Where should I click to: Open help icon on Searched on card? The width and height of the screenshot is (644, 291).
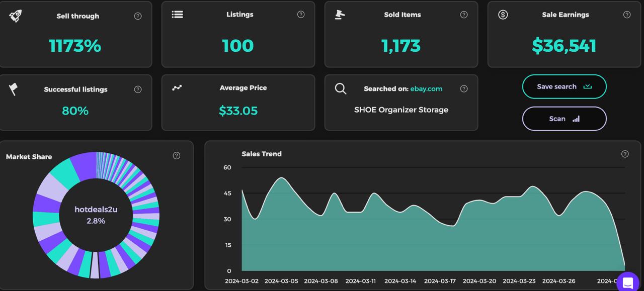[x=464, y=89]
